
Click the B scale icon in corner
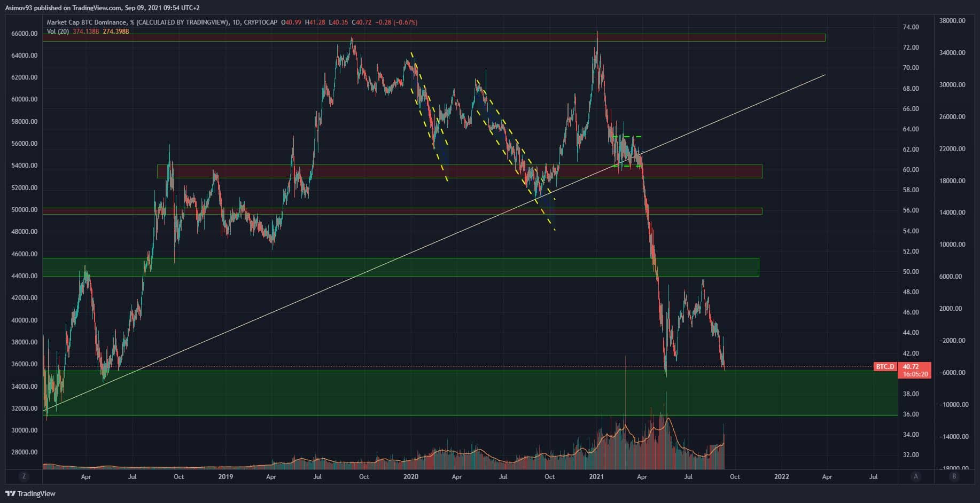pos(954,476)
